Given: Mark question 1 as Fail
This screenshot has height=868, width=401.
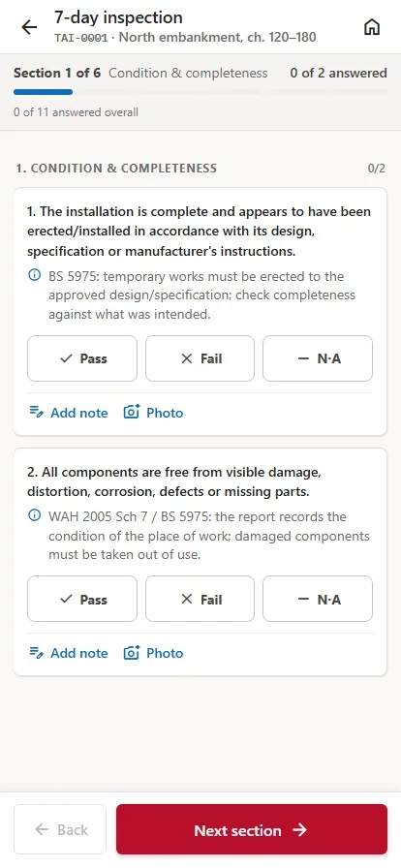Looking at the screenshot, I should (200, 358).
